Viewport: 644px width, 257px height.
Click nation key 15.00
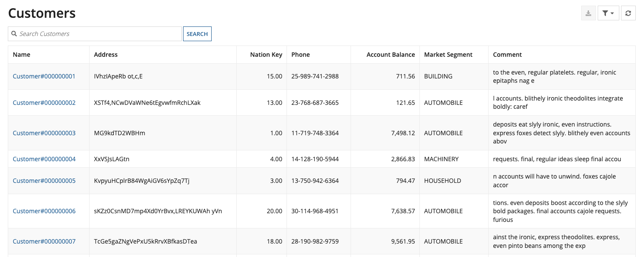coord(274,76)
